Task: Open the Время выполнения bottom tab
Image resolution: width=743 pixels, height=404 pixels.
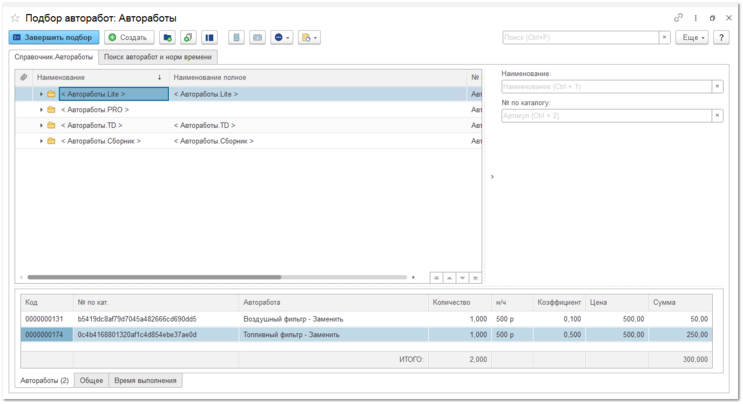Action: [145, 380]
